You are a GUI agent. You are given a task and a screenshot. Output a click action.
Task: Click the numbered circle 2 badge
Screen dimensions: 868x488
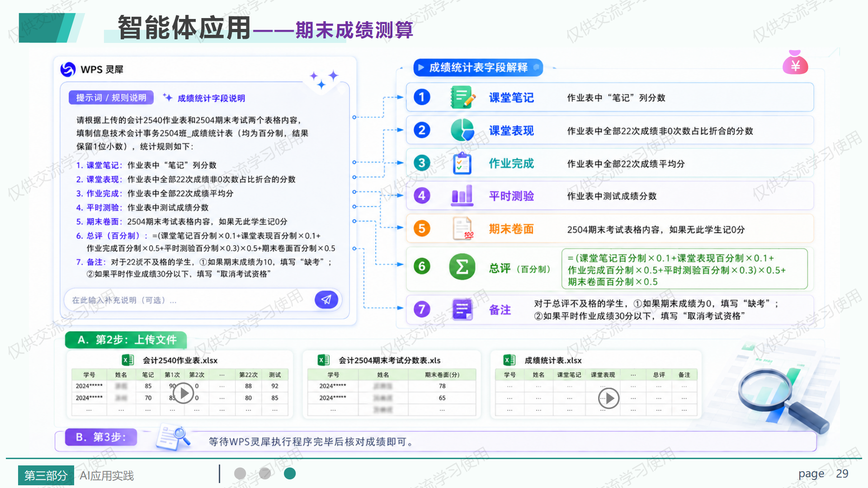point(422,130)
